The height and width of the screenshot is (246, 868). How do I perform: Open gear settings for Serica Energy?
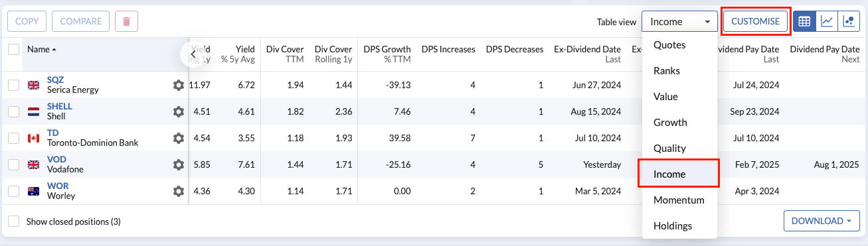pyautogui.click(x=178, y=85)
